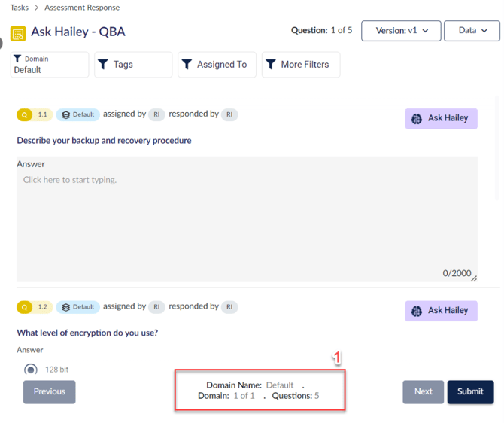Click the Domain filter funnel icon

click(x=18, y=59)
